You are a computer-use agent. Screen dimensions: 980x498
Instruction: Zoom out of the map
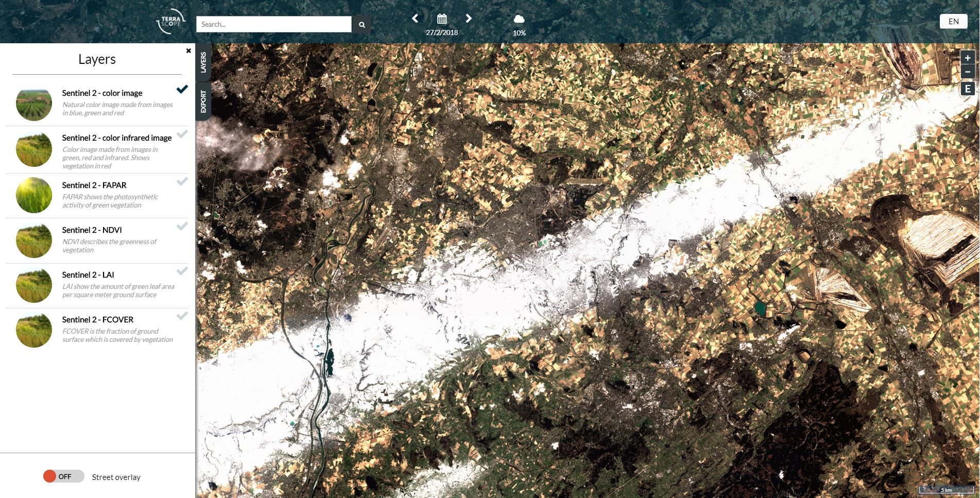coord(968,71)
